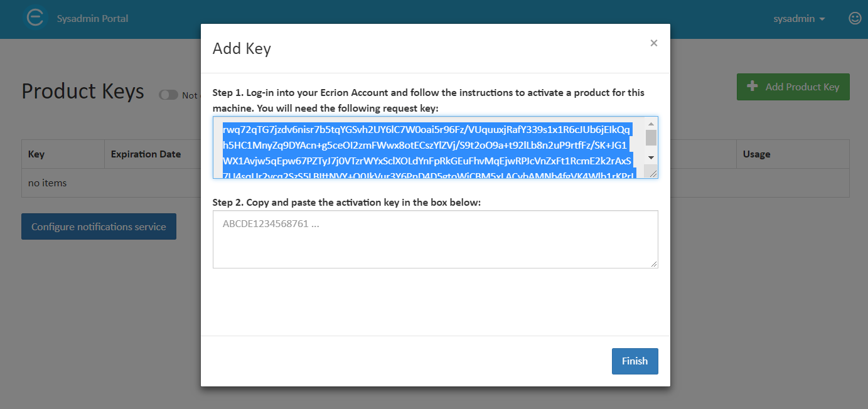The width and height of the screenshot is (868, 409).
Task: Click the highlighted request key text area
Action: point(429,147)
